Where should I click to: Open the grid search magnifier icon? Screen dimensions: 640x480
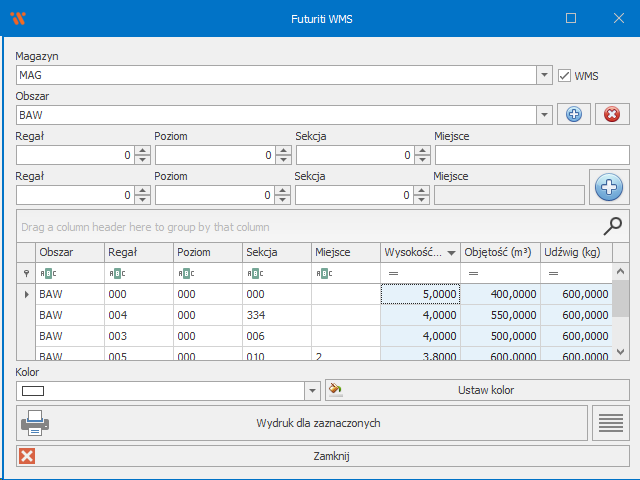pyautogui.click(x=615, y=226)
